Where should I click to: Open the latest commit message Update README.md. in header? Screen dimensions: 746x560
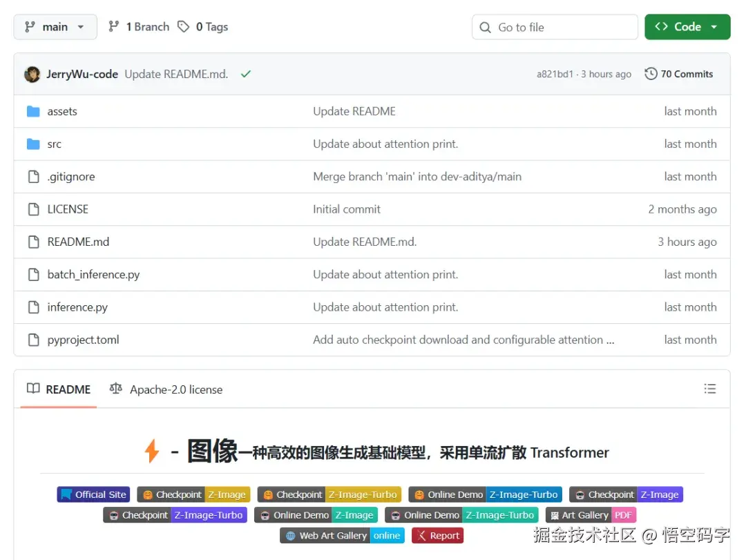click(176, 74)
